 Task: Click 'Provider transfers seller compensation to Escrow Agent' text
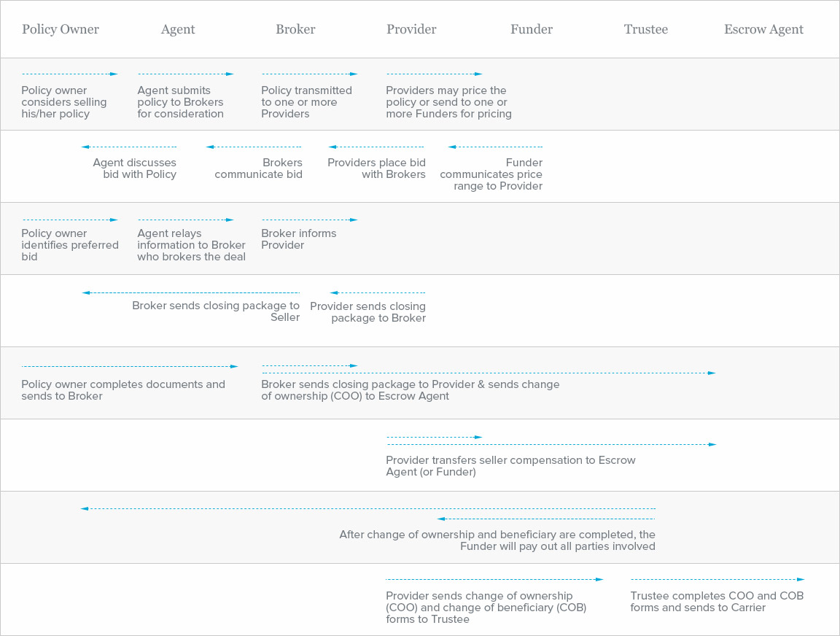pyautogui.click(x=510, y=466)
